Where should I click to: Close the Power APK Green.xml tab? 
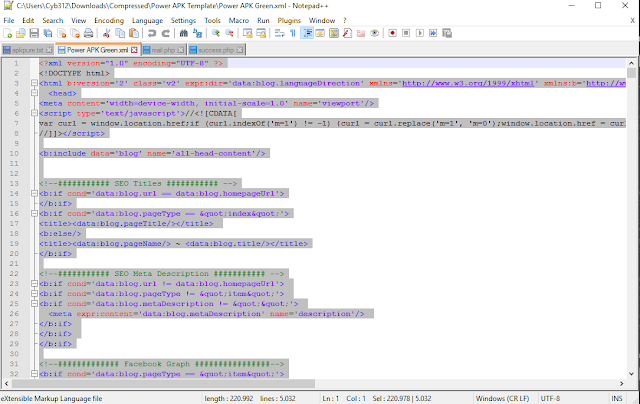pos(134,50)
